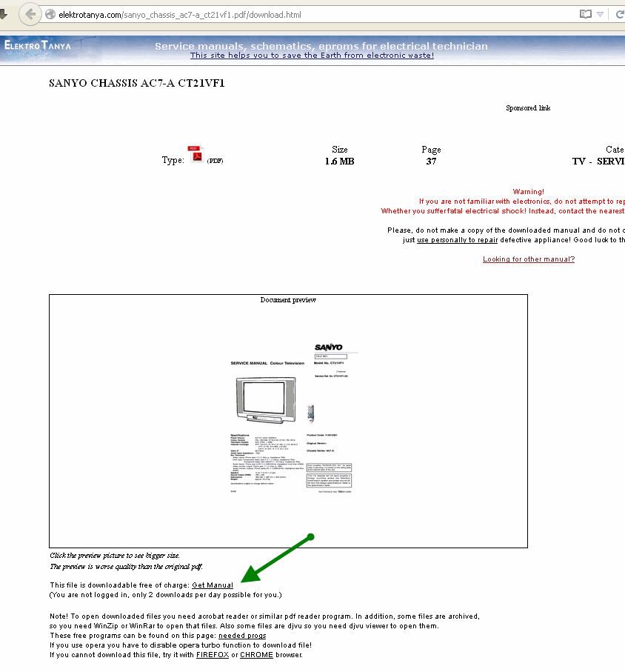Click the FIREFOX browser link
625x672 pixels.
coord(213,655)
